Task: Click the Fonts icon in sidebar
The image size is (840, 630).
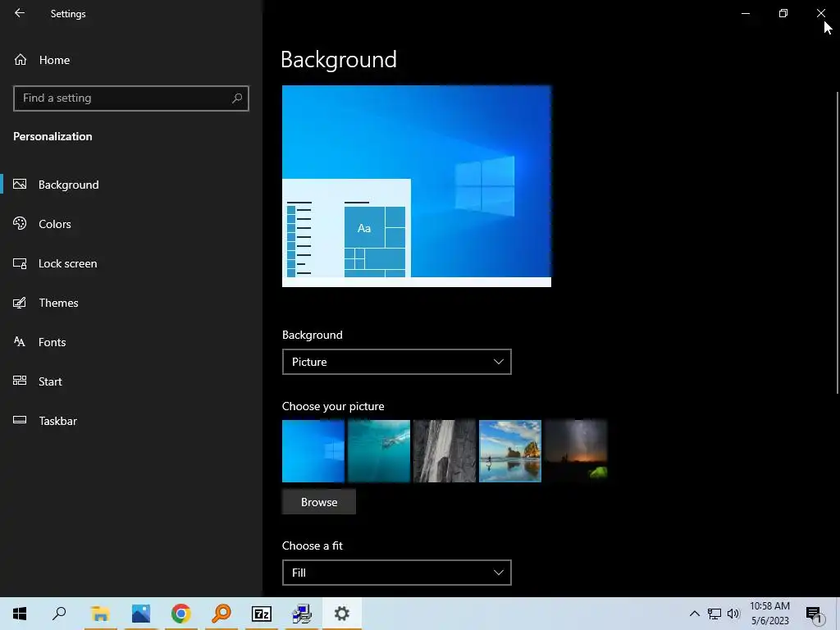Action: point(20,342)
